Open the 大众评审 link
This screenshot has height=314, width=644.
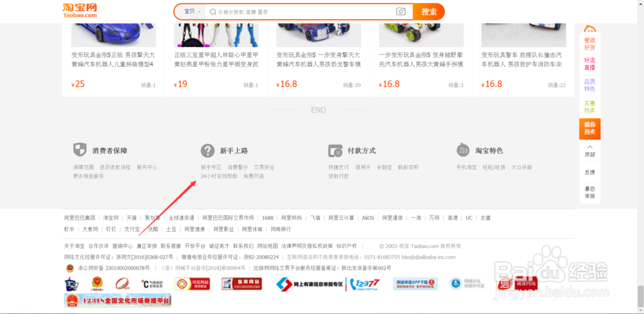(522, 167)
